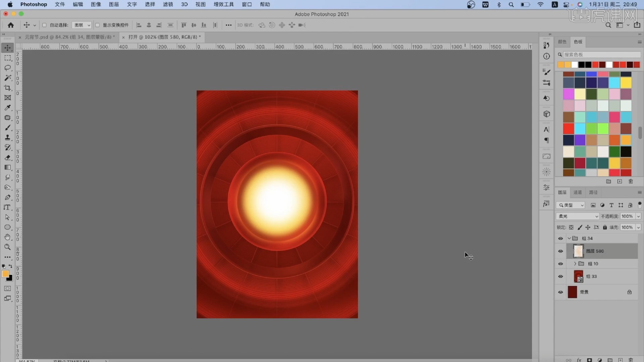
Task: Enable the 显示变换控件 checkbox
Action: (x=97, y=25)
